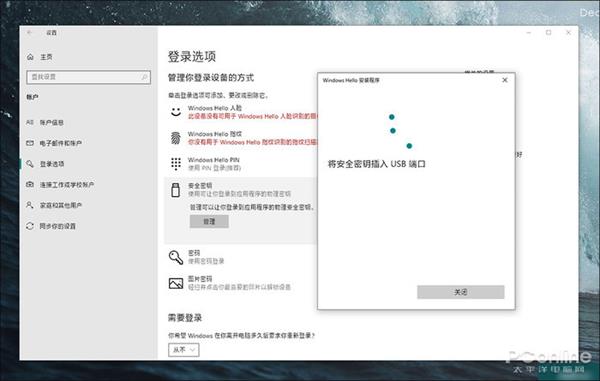
Task: Open the 从不 sign-in requirement dropdown
Action: [x=184, y=350]
